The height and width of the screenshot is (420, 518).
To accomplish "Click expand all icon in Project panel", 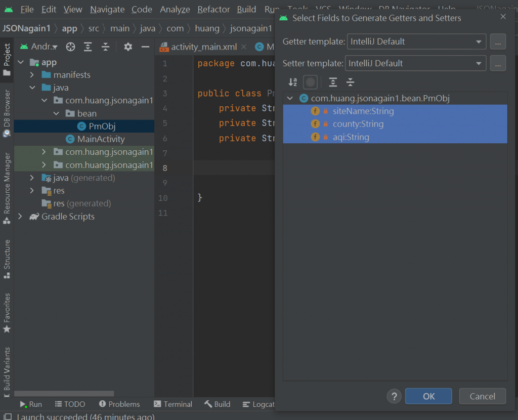I will click(88, 47).
